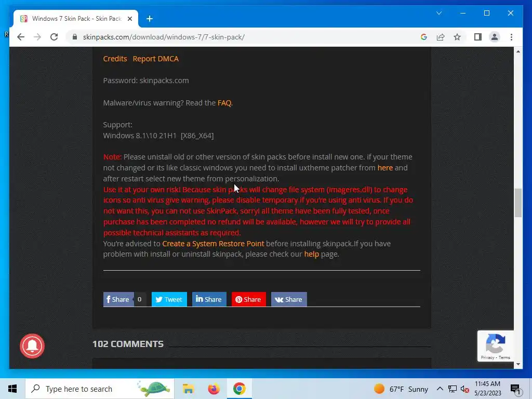The width and height of the screenshot is (532, 399).
Task: Bookmark this page with the star
Action: click(x=457, y=37)
